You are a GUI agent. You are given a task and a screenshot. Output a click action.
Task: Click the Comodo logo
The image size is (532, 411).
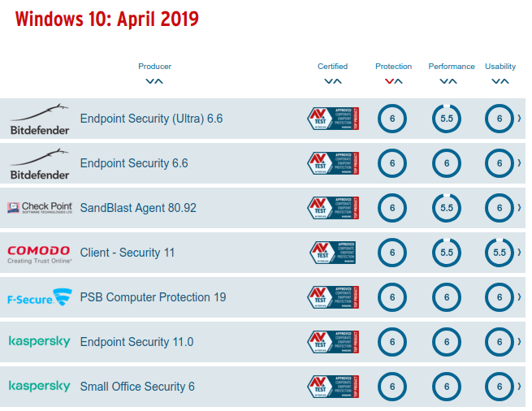pos(39,254)
